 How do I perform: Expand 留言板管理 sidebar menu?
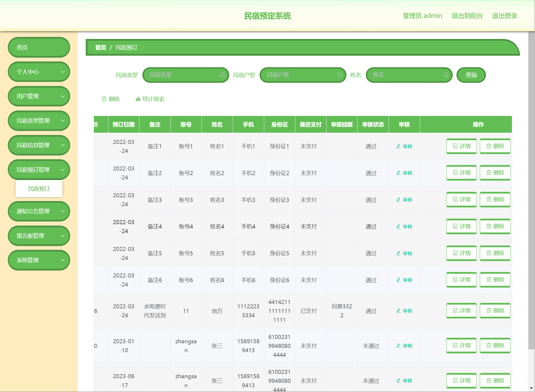click(39, 236)
